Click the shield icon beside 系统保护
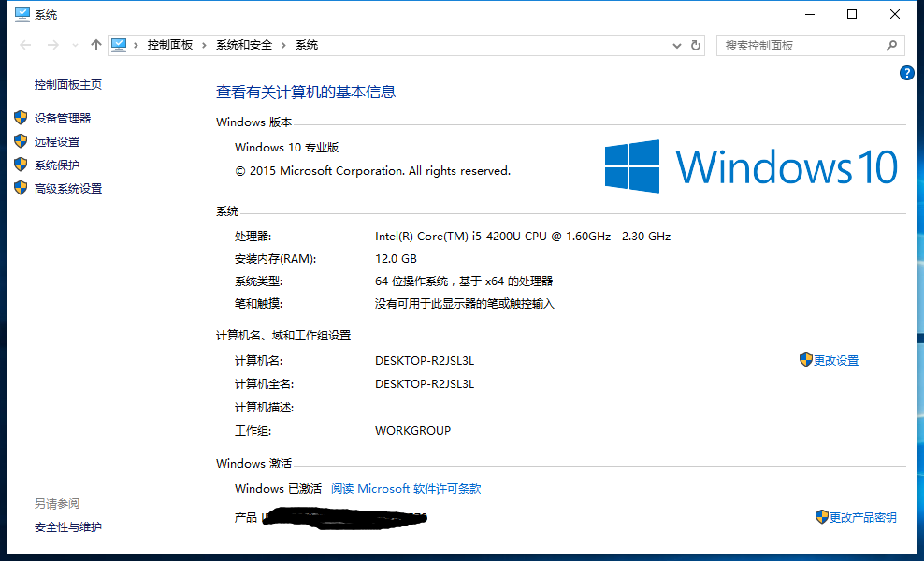924x561 pixels. [x=21, y=165]
